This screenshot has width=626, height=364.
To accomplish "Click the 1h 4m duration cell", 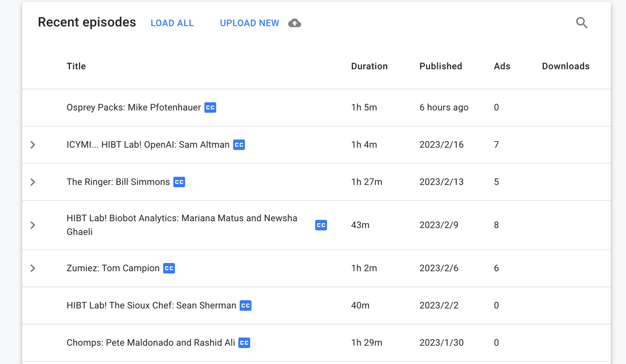I will pyautogui.click(x=364, y=145).
